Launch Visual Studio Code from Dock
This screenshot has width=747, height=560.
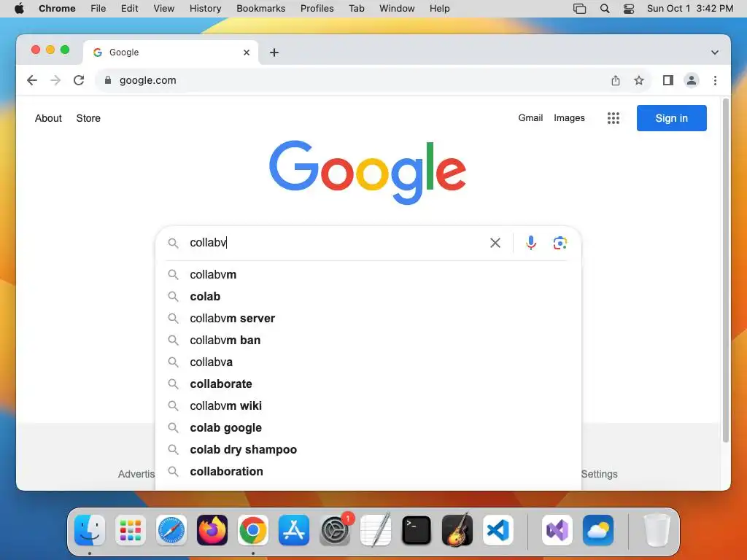click(498, 530)
